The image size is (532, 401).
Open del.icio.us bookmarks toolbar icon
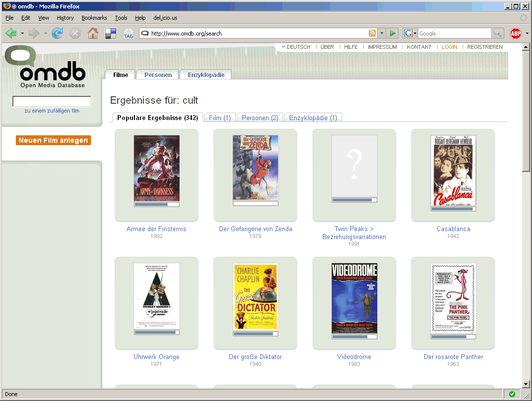[x=111, y=33]
